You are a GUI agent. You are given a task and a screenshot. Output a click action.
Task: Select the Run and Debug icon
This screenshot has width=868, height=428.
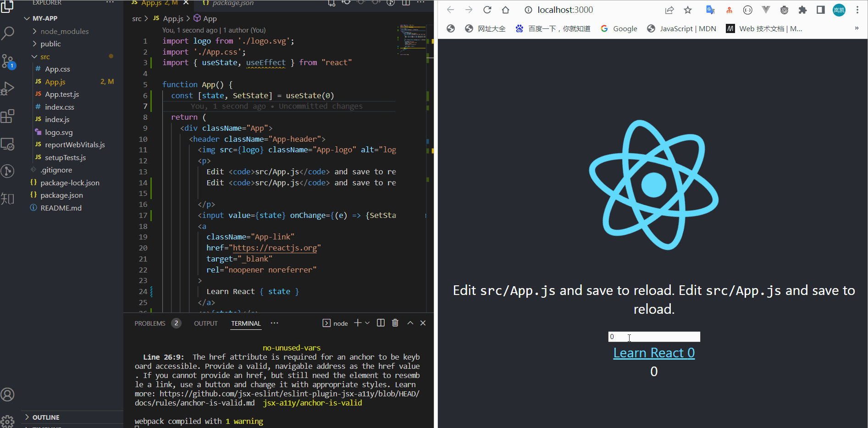(8, 88)
